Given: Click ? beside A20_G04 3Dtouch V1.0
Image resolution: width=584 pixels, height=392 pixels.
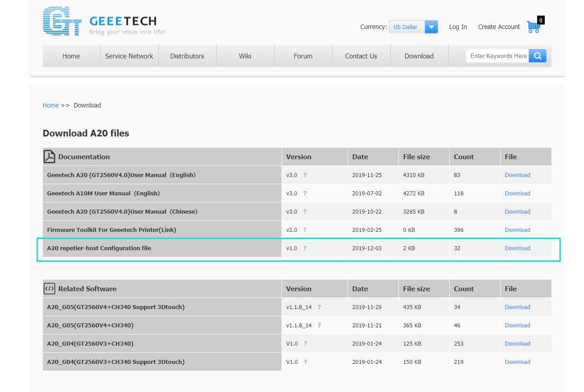Looking at the screenshot, I should pyautogui.click(x=306, y=362).
